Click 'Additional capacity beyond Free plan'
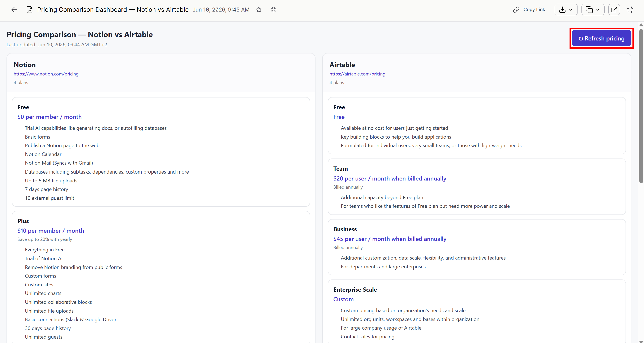 (382, 197)
